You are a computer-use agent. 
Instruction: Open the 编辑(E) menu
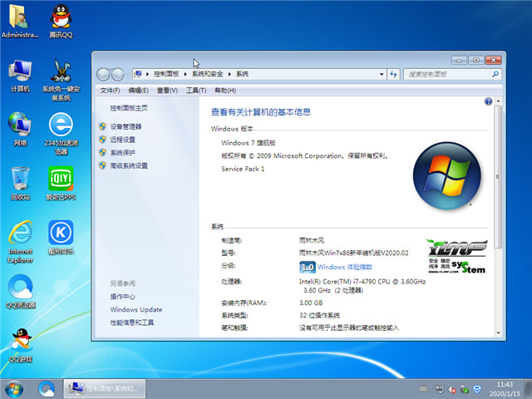click(139, 91)
